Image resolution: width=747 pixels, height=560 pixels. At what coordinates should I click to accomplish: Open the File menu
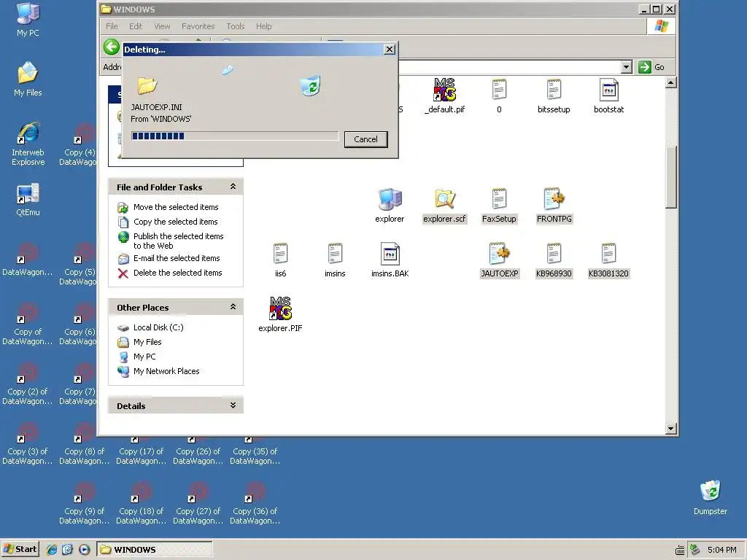click(112, 26)
